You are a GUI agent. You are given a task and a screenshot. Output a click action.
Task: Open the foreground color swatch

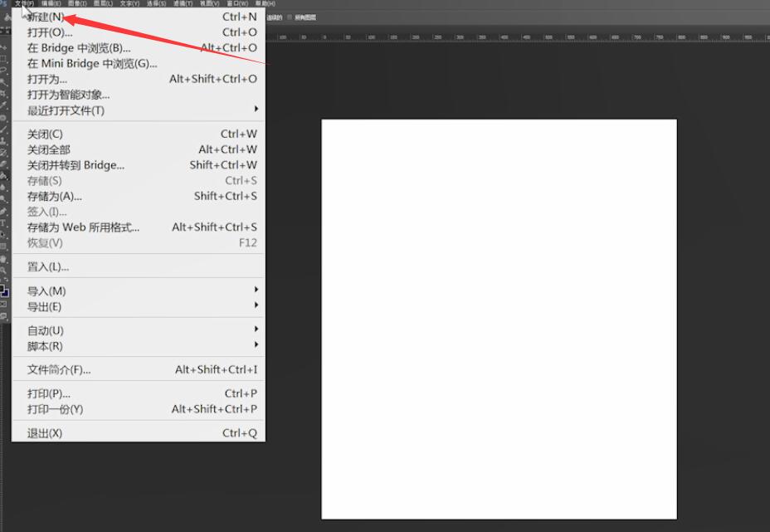pos(2,289)
